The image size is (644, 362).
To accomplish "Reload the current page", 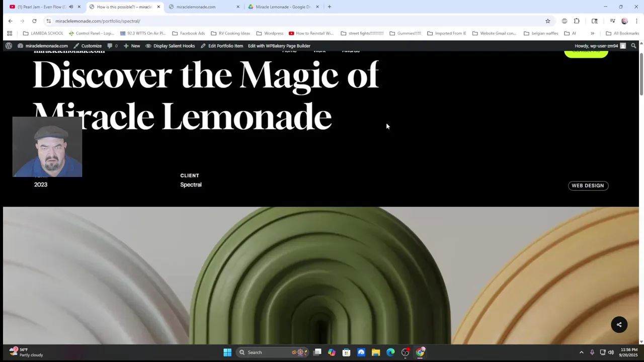I will click(34, 21).
